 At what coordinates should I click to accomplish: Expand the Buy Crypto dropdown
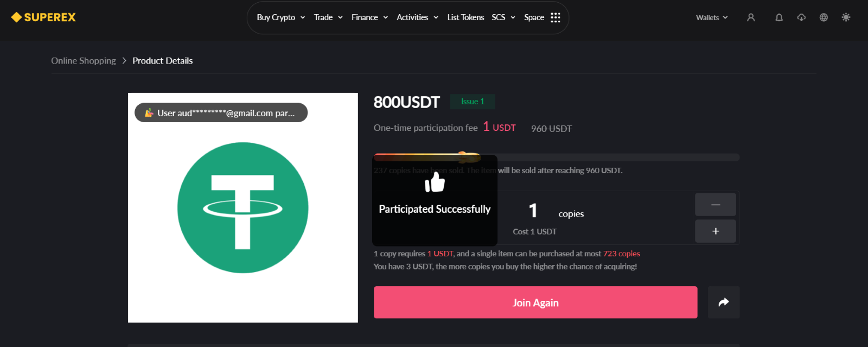pos(281,17)
